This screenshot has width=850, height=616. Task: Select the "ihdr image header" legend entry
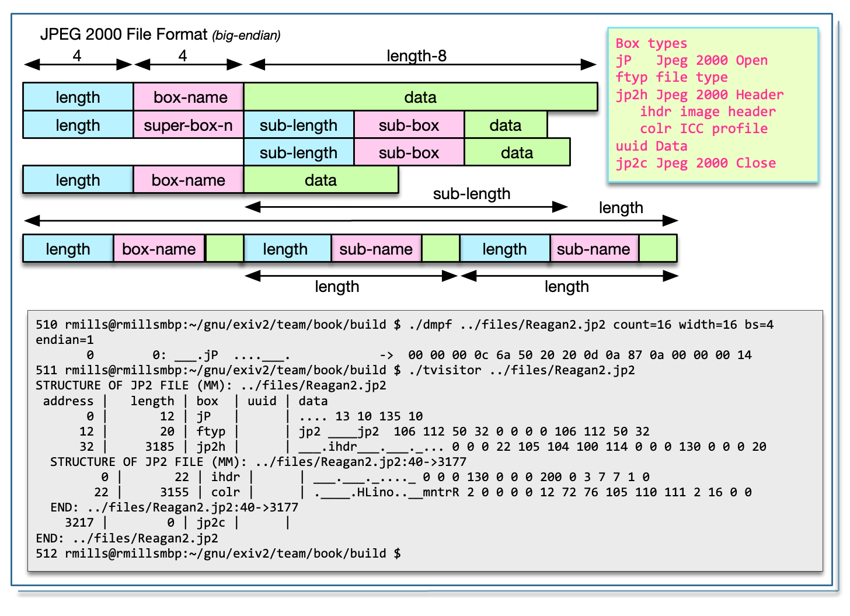[708, 112]
